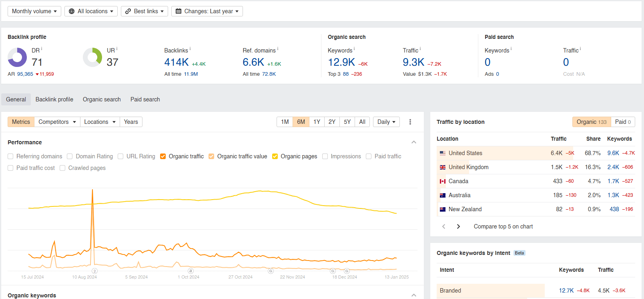Click the info icon next to UR

[117, 49]
